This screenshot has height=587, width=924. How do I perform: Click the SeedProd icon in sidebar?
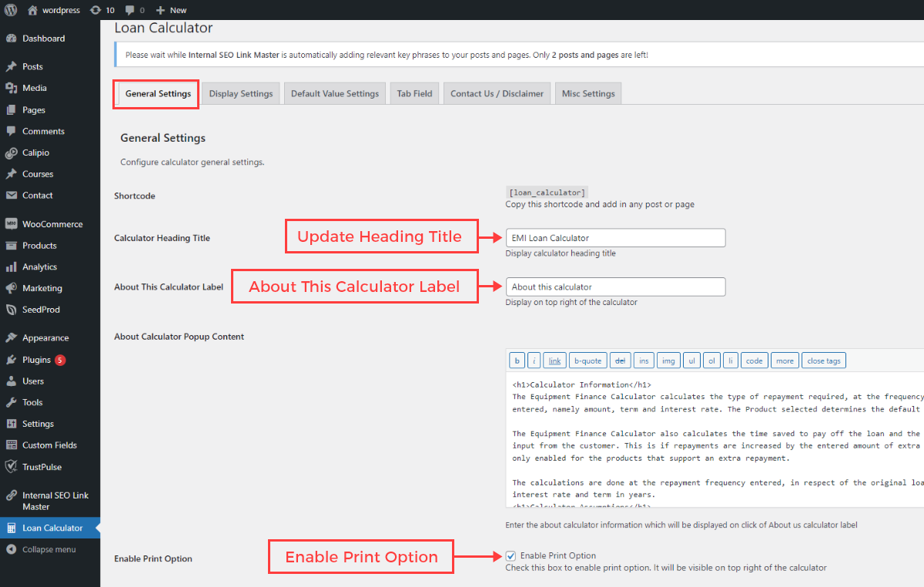11,310
